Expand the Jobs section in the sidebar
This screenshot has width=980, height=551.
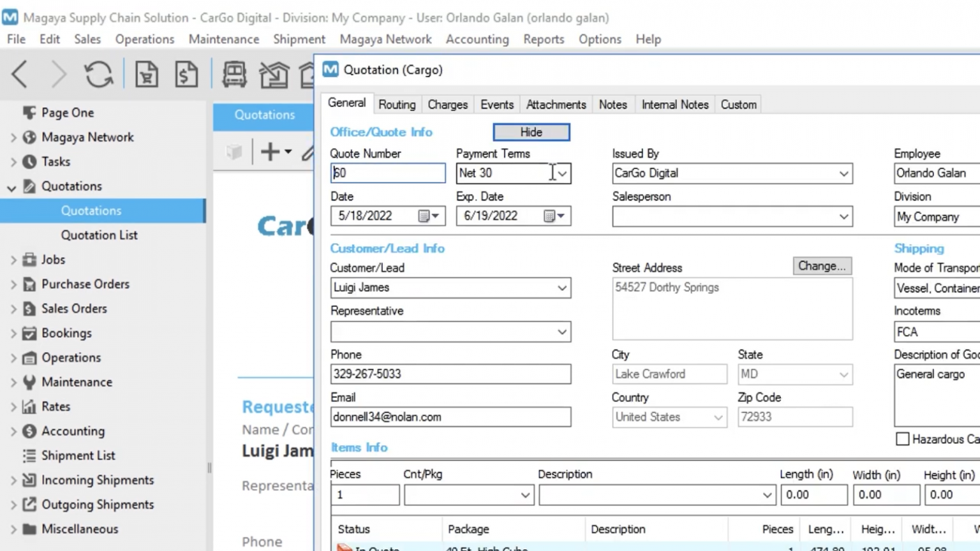pos(14,260)
